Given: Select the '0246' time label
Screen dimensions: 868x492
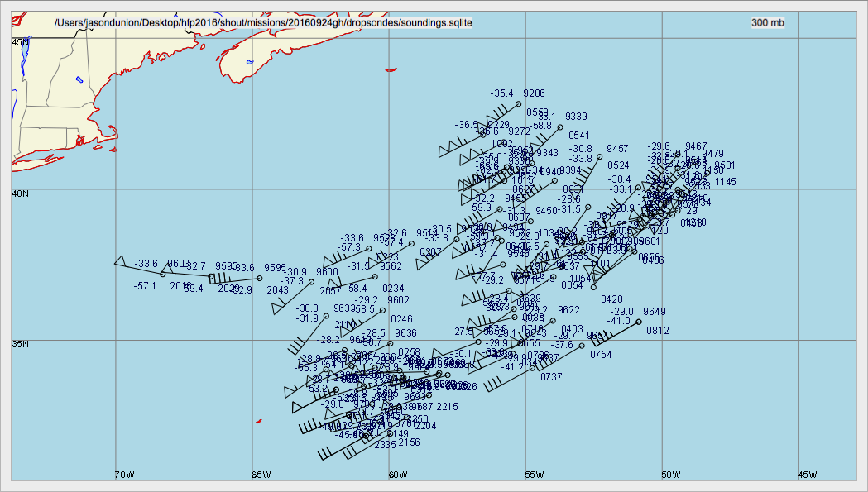Looking at the screenshot, I should click(402, 319).
